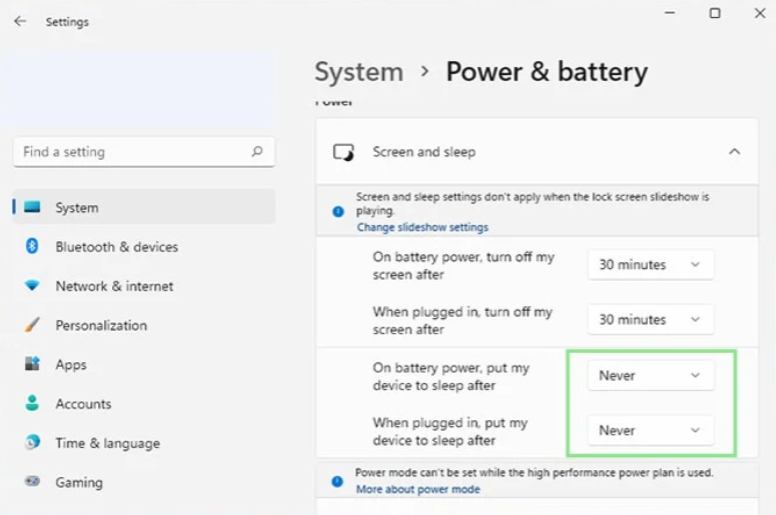Viewport: 776px width, 515px height.
Task: Click the Time & language globe icon
Action: pyautogui.click(x=33, y=443)
